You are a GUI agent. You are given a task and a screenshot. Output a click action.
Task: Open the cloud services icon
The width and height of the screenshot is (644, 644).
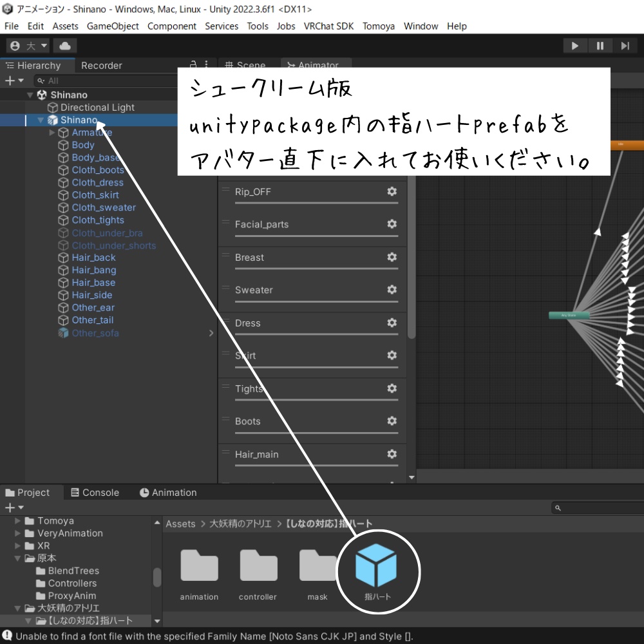click(x=65, y=46)
